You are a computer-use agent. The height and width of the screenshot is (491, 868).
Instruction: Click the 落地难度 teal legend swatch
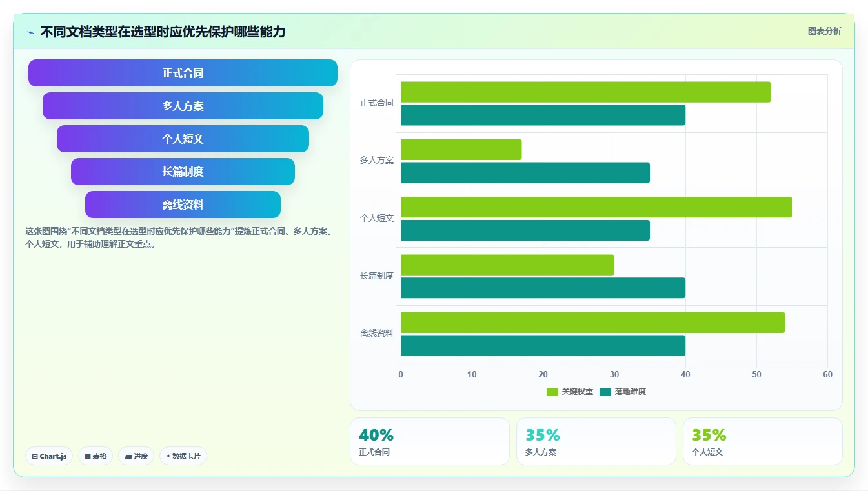[605, 392]
